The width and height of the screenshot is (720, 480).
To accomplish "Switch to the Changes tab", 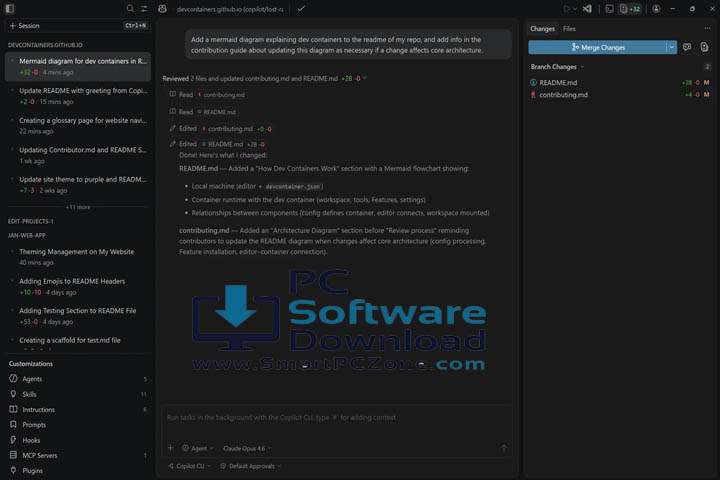I will point(542,28).
